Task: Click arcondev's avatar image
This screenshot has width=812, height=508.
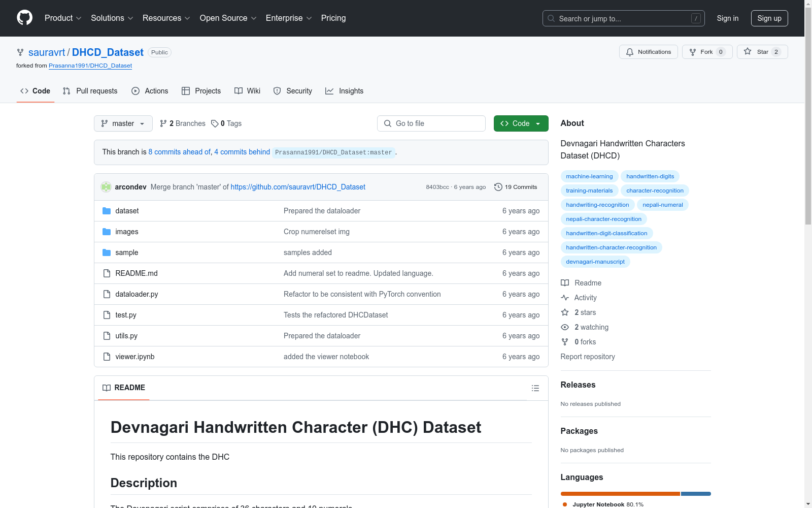Action: [106, 187]
